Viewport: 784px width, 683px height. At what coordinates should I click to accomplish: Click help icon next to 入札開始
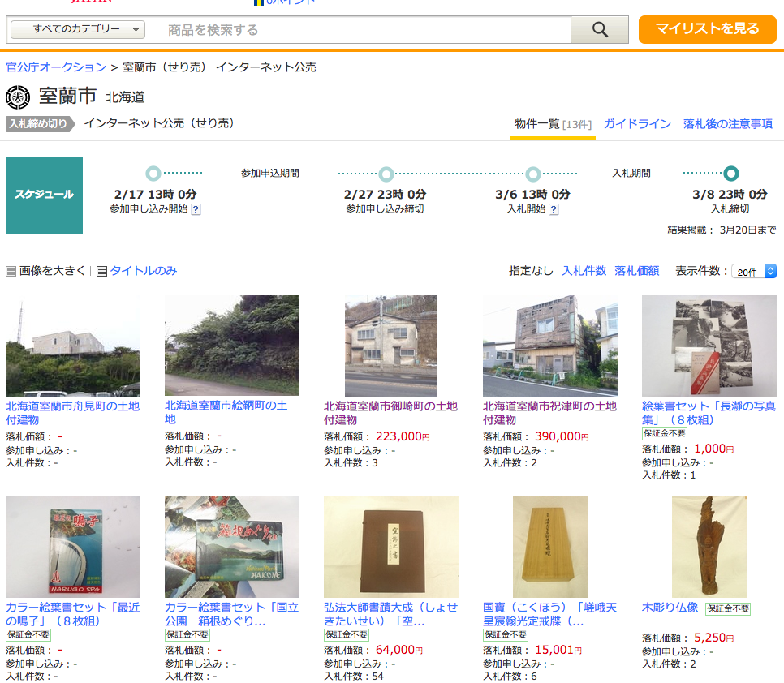click(554, 209)
